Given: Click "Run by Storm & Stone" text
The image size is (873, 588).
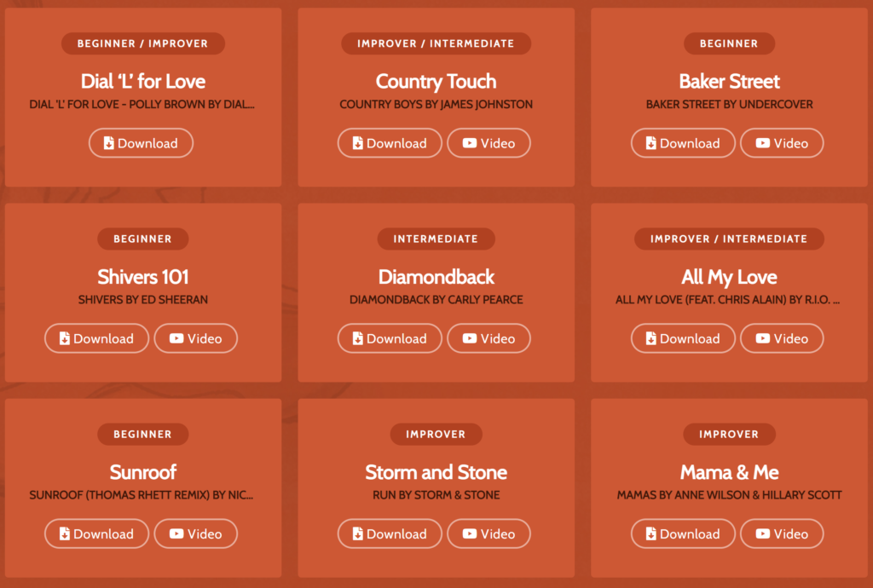Looking at the screenshot, I should coord(436,494).
